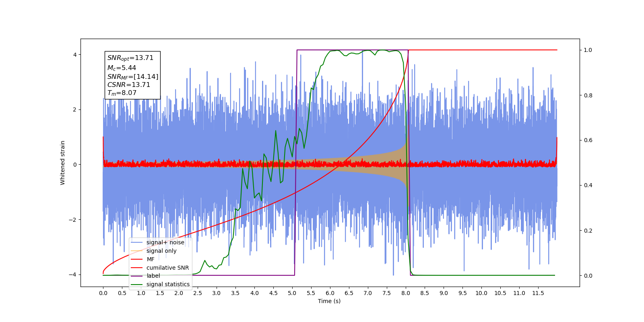Click the purple line swatch for label

click(x=137, y=276)
